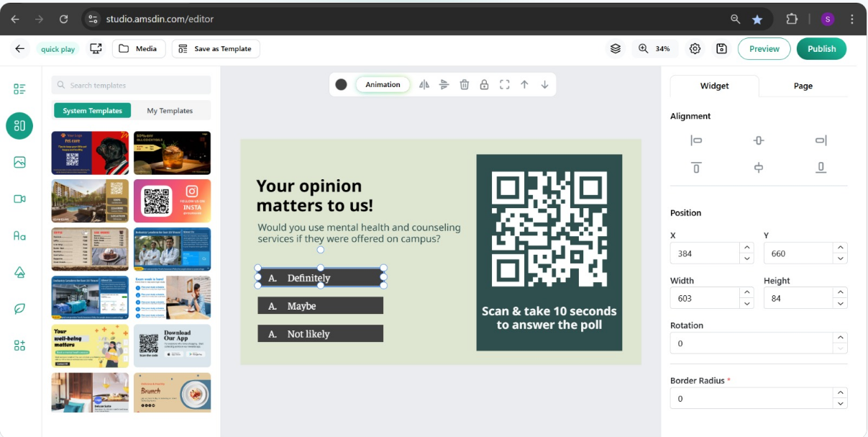Open the Page tab
Viewport: 868px width, 437px height.
(803, 86)
